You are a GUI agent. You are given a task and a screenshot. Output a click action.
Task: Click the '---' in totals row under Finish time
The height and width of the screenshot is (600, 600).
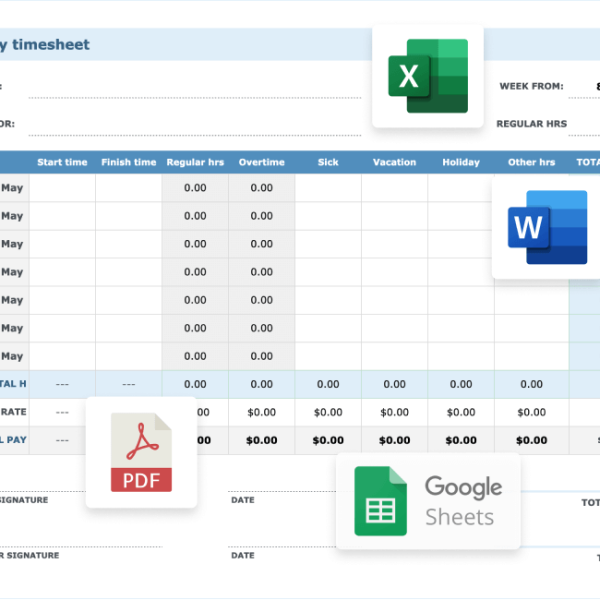[129, 384]
